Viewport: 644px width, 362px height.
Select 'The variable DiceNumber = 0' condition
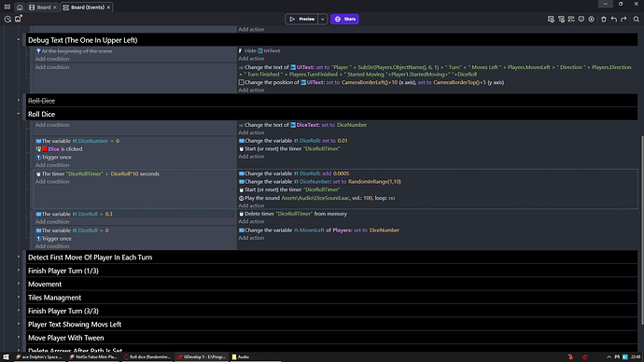pos(77,141)
